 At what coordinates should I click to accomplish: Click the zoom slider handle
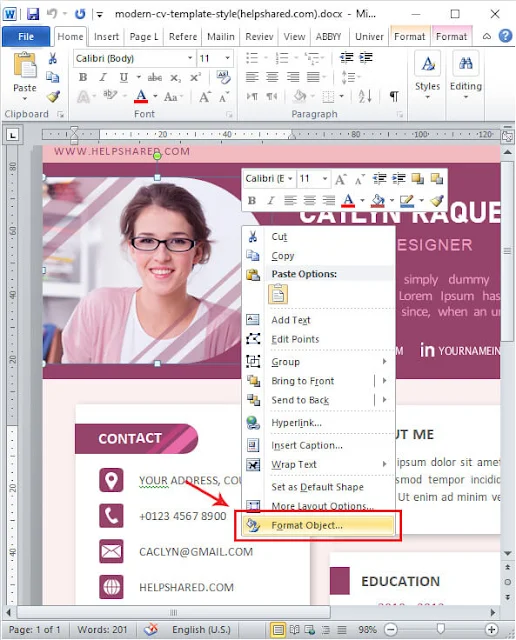pos(440,628)
